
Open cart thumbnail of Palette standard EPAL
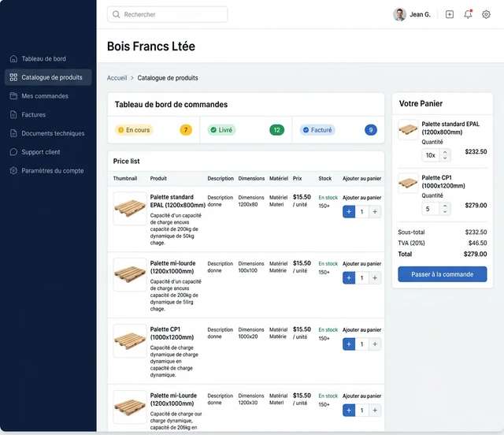click(x=408, y=130)
